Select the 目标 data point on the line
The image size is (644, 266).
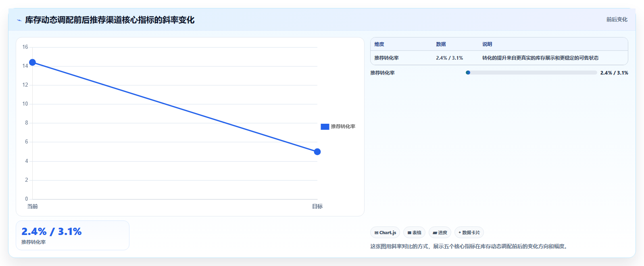coord(317,152)
